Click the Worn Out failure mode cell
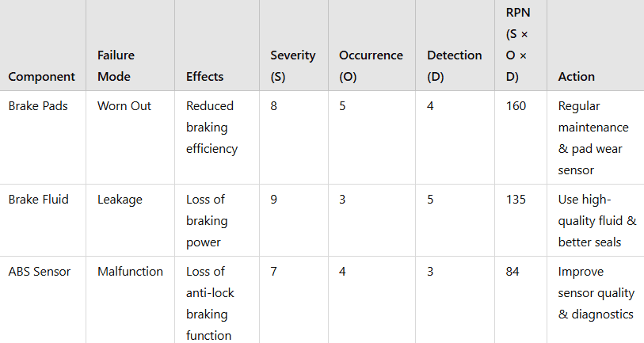This screenshot has width=644, height=343. click(x=124, y=105)
